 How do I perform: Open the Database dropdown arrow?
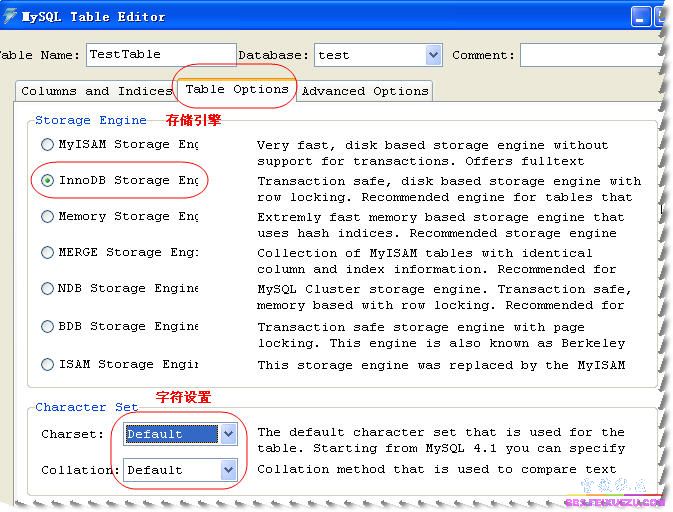(434, 55)
